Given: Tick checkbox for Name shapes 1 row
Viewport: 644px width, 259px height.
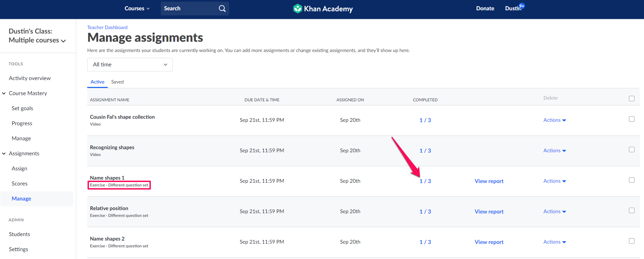Looking at the screenshot, I should [632, 180].
